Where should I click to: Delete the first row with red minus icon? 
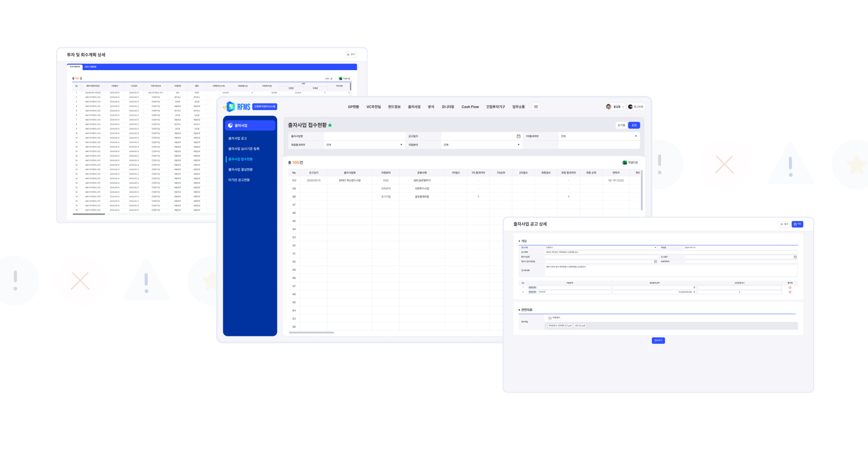coord(790,287)
